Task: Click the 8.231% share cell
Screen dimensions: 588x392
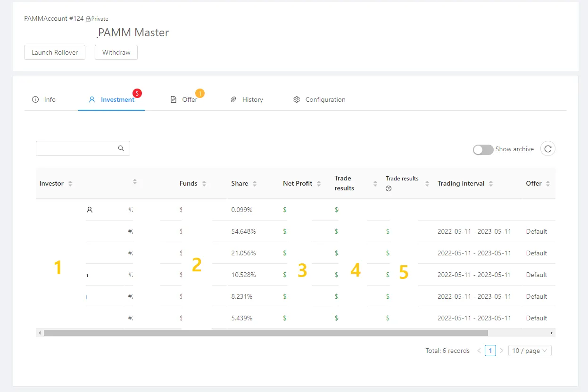Action: (242, 296)
